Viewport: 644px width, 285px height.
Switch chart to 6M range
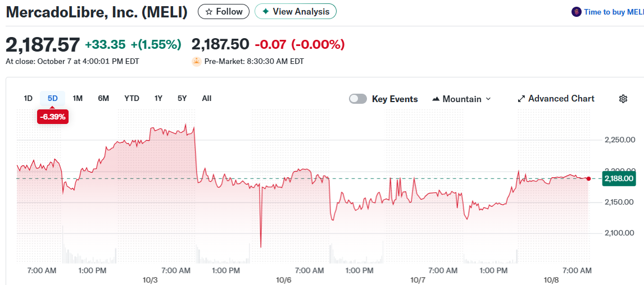[103, 98]
